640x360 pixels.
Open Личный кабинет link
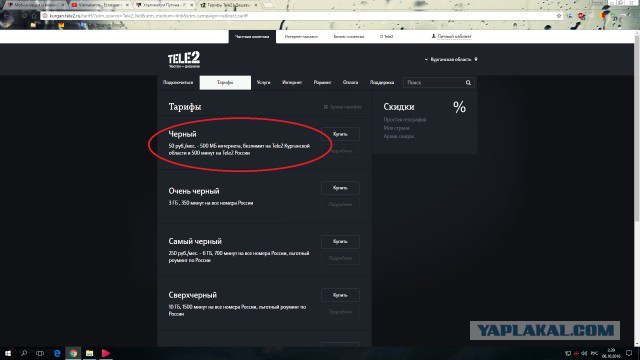click(454, 36)
